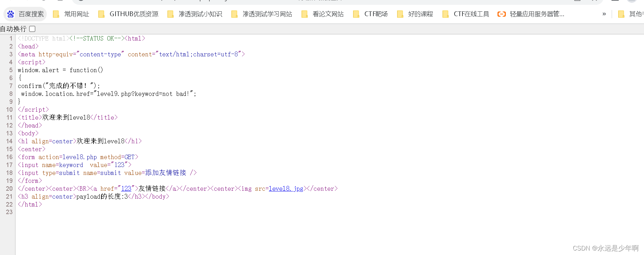644x255 pixels.
Task: Follow the level8.jpg image source link
Action: pyautogui.click(x=286, y=189)
